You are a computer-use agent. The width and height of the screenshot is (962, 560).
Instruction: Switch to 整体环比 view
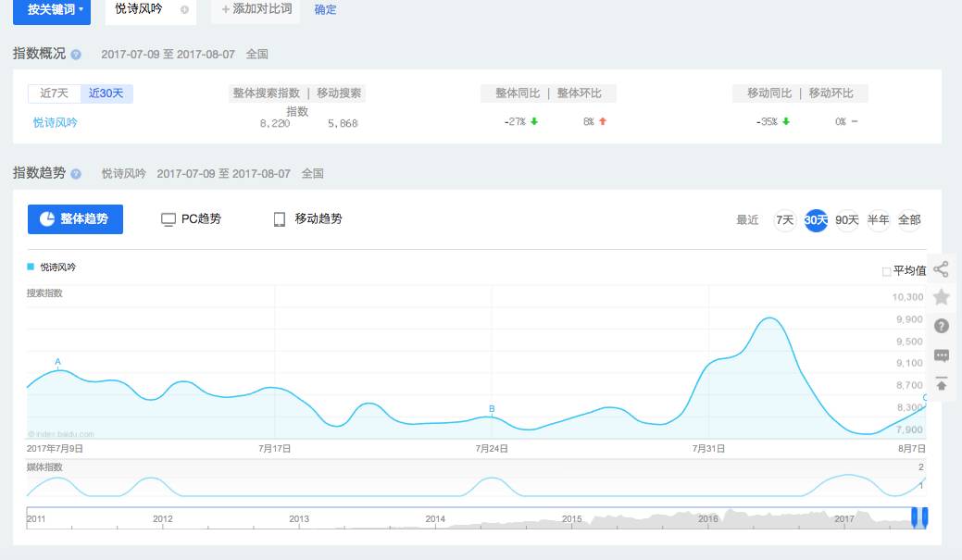click(580, 93)
